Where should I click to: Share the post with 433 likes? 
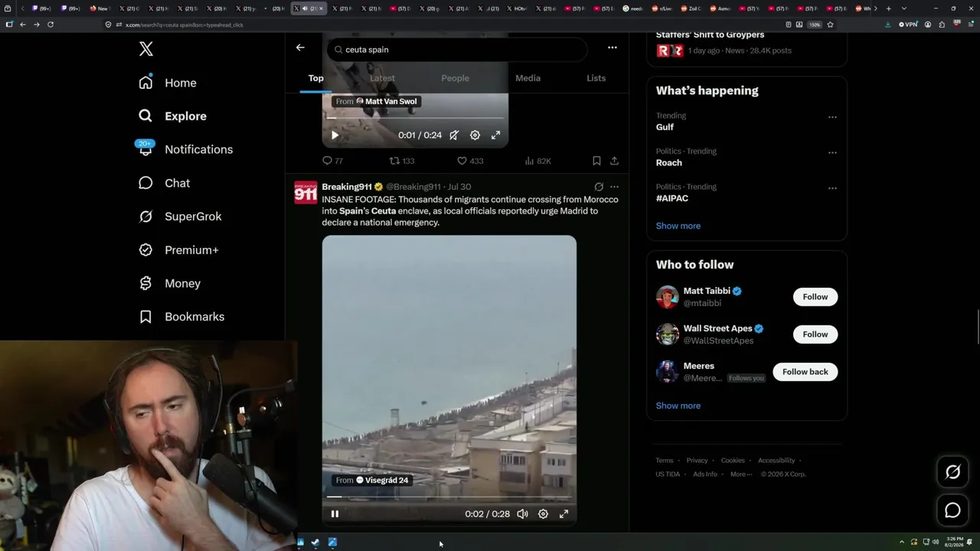pos(614,161)
